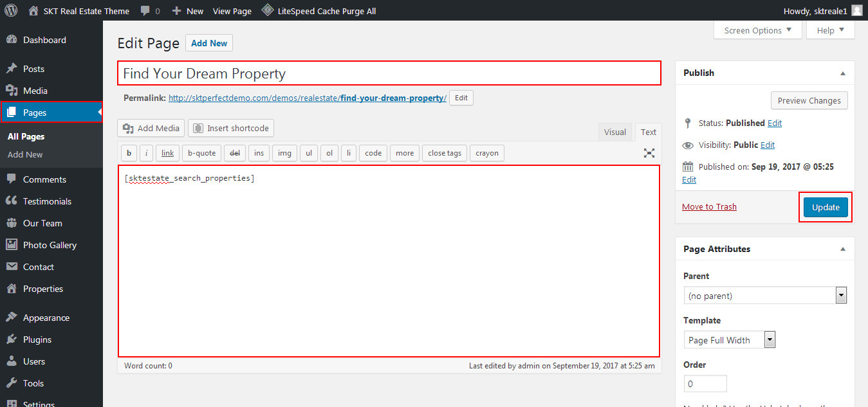Click LiteSpeed Cache Purge All text
This screenshot has width=868, height=407.
point(327,11)
